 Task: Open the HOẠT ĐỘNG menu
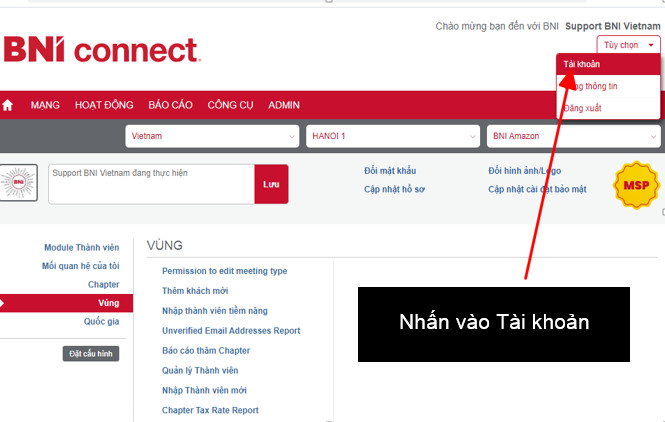pyautogui.click(x=104, y=105)
